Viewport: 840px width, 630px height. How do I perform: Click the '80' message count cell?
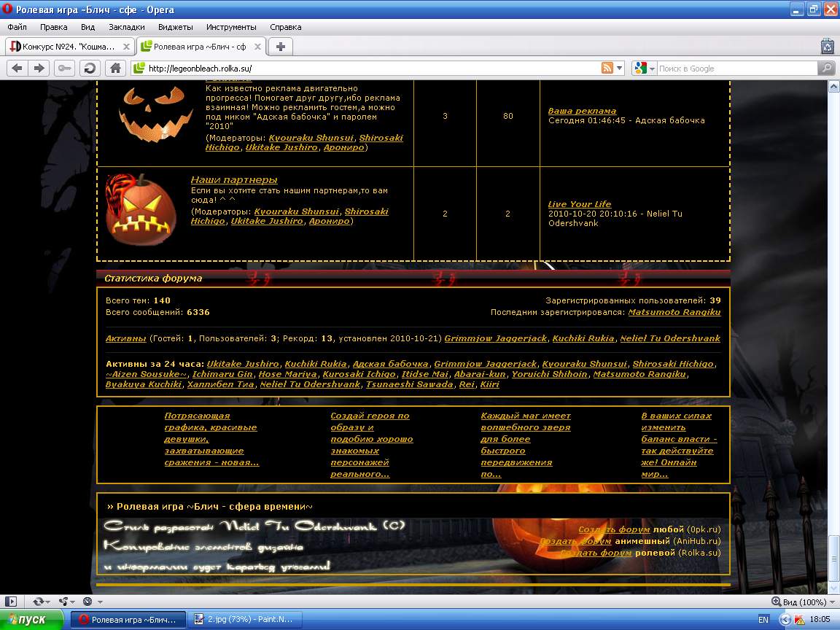click(x=507, y=116)
